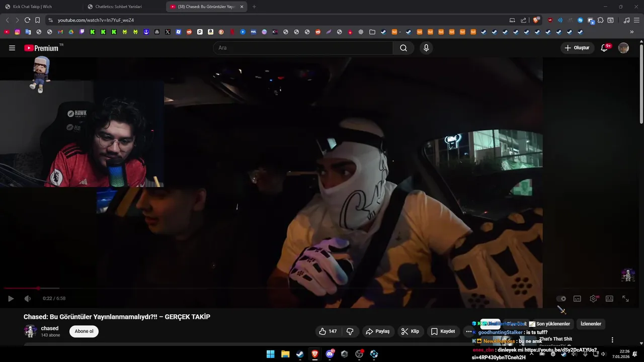
Task: Expand the bookmarks overflow chevron
Action: click(632, 32)
